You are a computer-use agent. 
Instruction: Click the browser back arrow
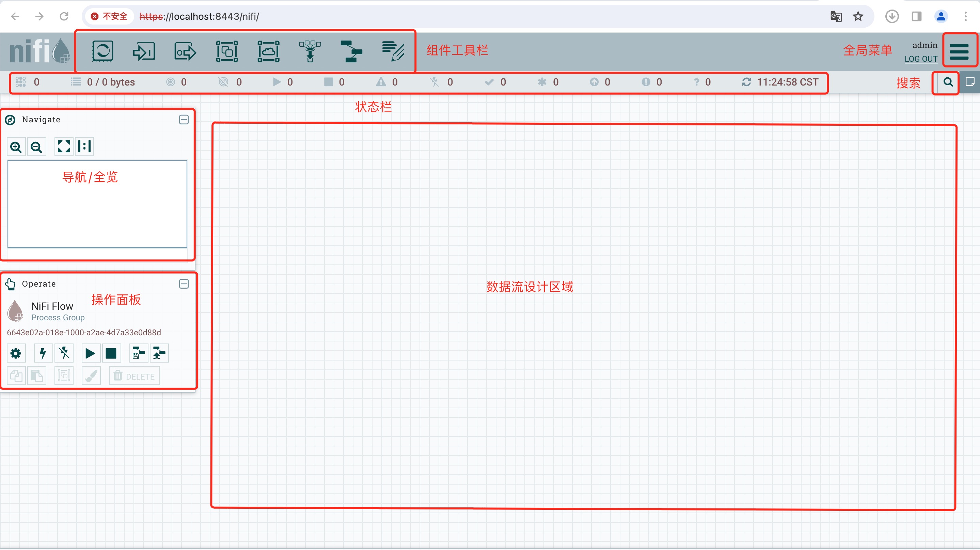click(x=15, y=16)
